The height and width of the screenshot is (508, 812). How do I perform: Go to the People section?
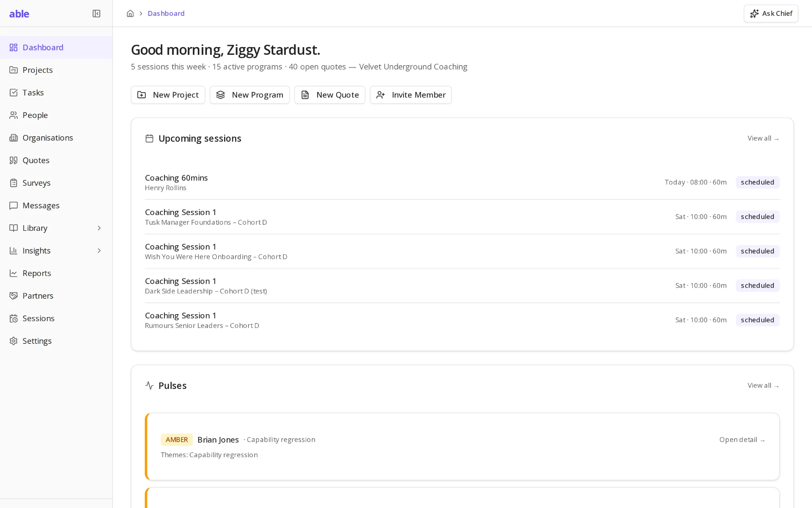(x=56, y=115)
